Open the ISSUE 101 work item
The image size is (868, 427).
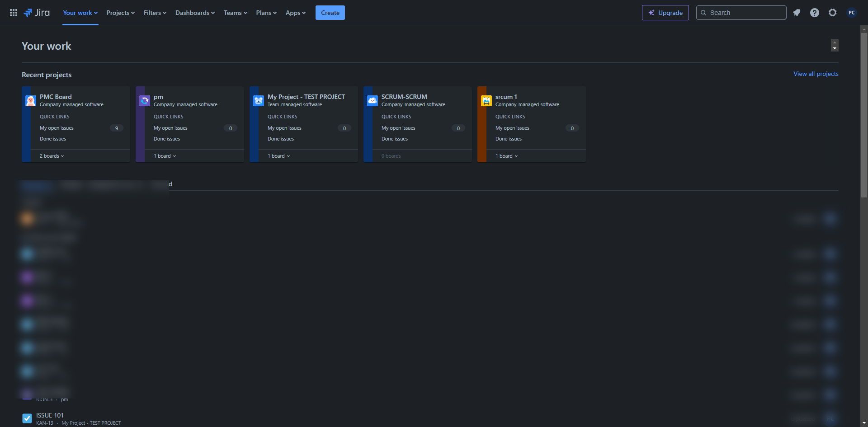50,415
